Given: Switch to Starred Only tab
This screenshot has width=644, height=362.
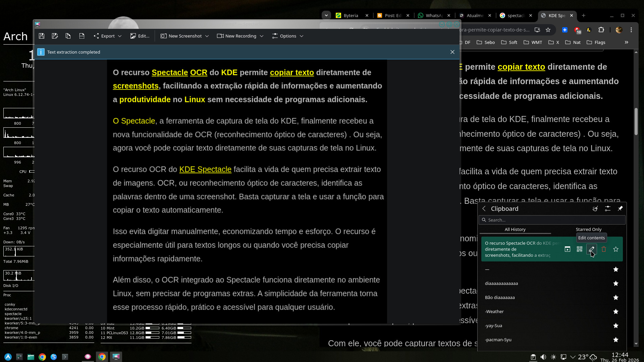Looking at the screenshot, I should [588, 229].
